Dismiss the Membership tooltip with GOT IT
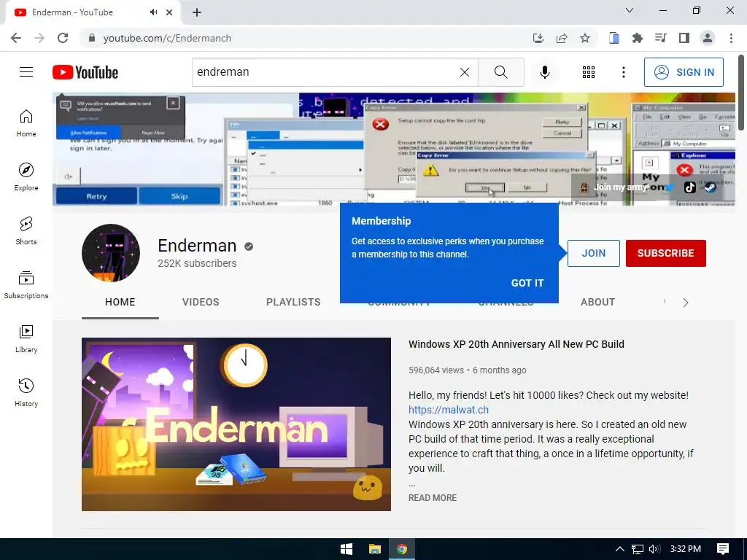747x560 pixels. tap(527, 283)
